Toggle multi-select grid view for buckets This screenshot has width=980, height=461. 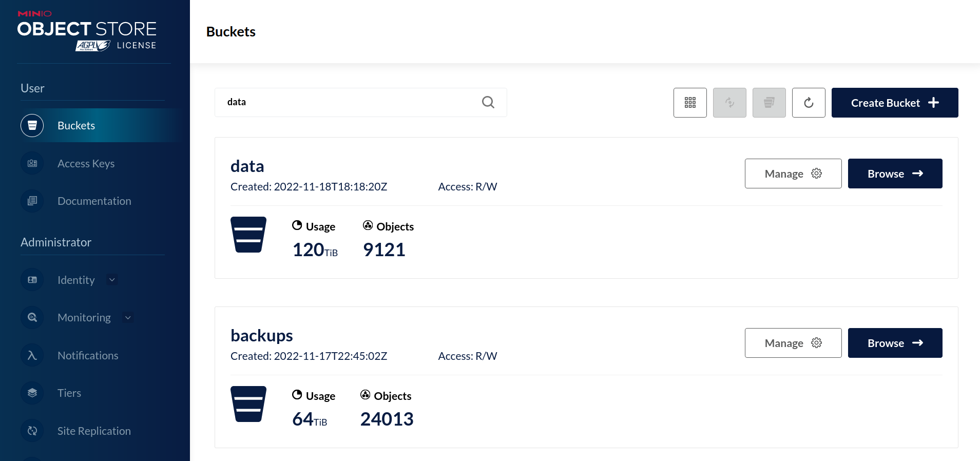point(690,103)
